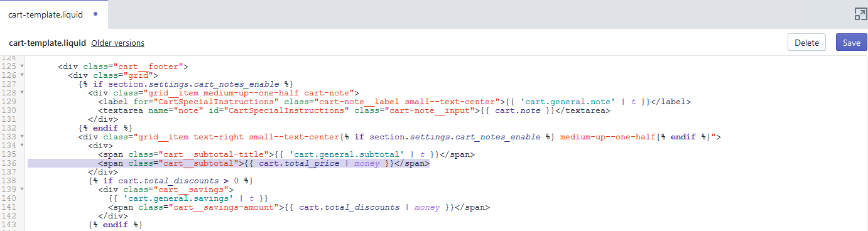The image size is (868, 231).
Task: Select line number 142 in the gutter
Action: 9,215
